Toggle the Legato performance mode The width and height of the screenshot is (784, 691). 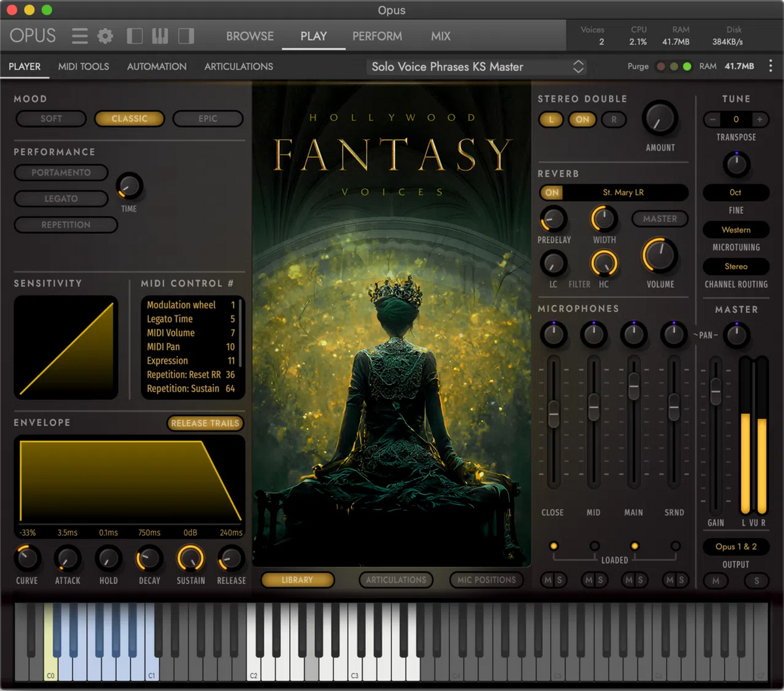(x=61, y=199)
